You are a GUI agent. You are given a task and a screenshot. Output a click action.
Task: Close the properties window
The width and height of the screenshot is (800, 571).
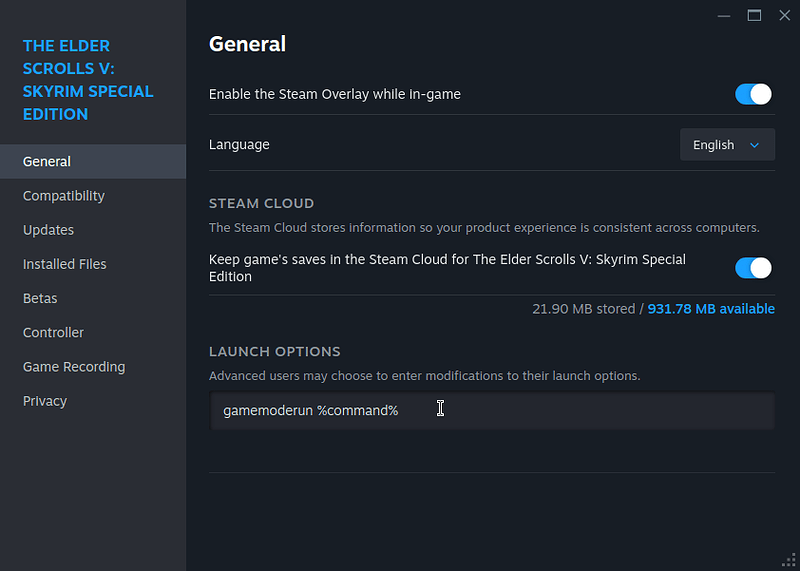pos(785,16)
